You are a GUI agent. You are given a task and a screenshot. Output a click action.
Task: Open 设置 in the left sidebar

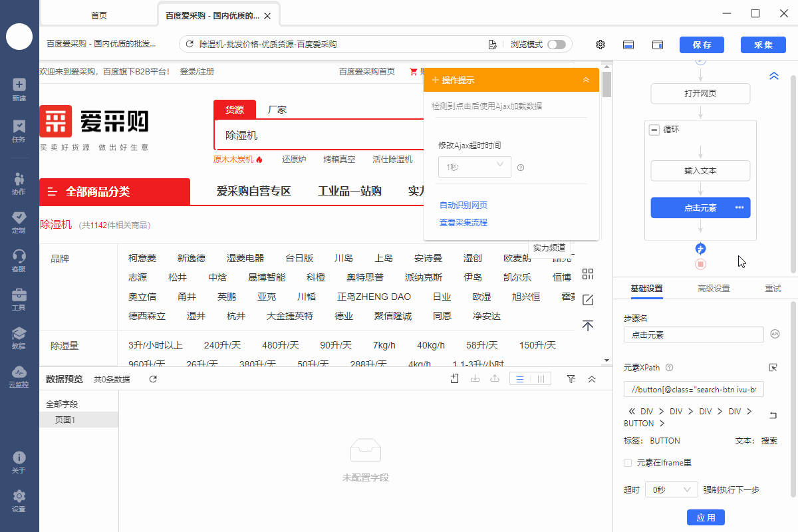[x=19, y=501]
